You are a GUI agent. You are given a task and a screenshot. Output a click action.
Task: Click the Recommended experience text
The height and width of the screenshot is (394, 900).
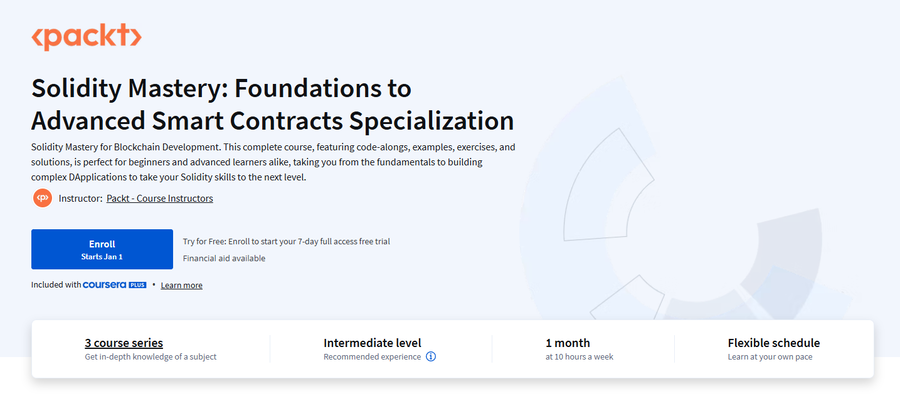point(372,357)
